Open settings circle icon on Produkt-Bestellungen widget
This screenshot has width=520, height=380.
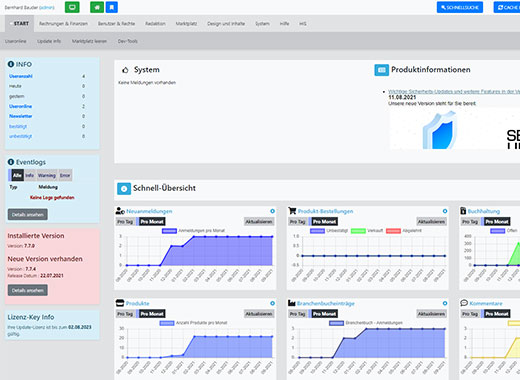pyautogui.click(x=445, y=211)
